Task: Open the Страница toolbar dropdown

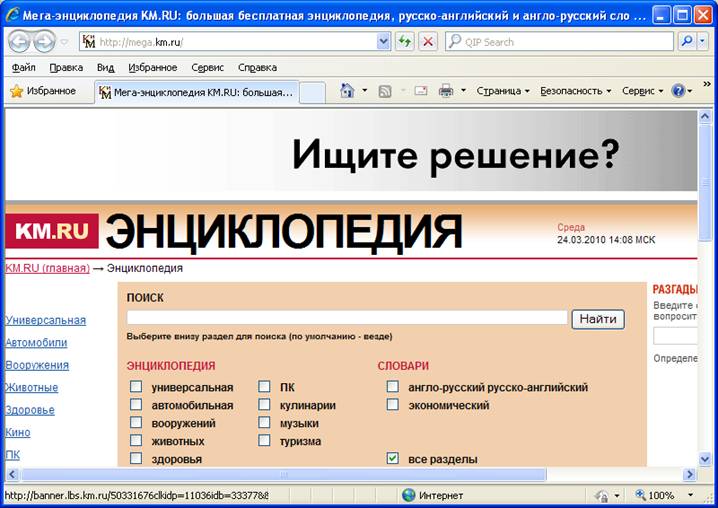Action: (503, 91)
